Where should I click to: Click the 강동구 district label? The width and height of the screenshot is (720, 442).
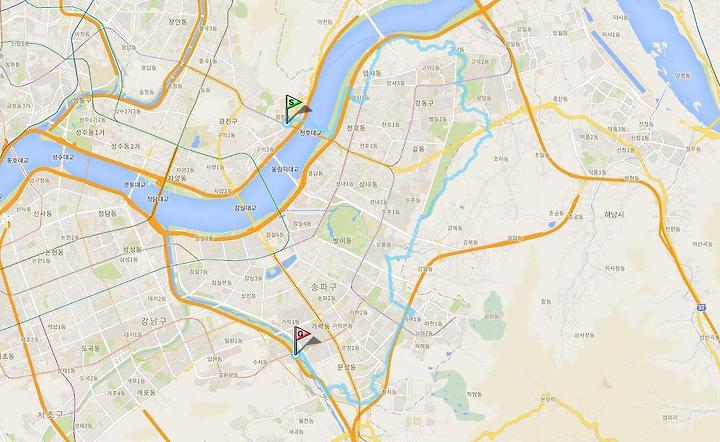[x=424, y=103]
